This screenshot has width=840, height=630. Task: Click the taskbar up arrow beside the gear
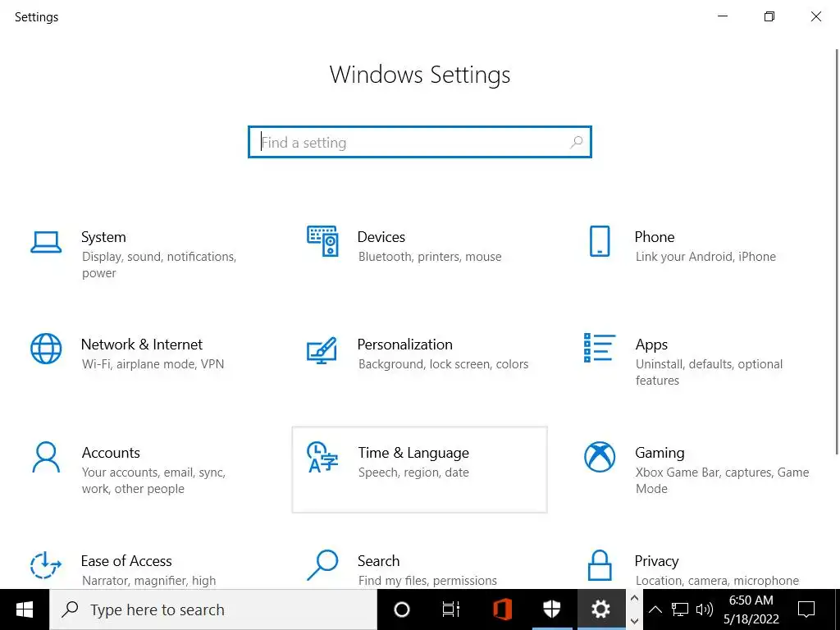point(634,598)
